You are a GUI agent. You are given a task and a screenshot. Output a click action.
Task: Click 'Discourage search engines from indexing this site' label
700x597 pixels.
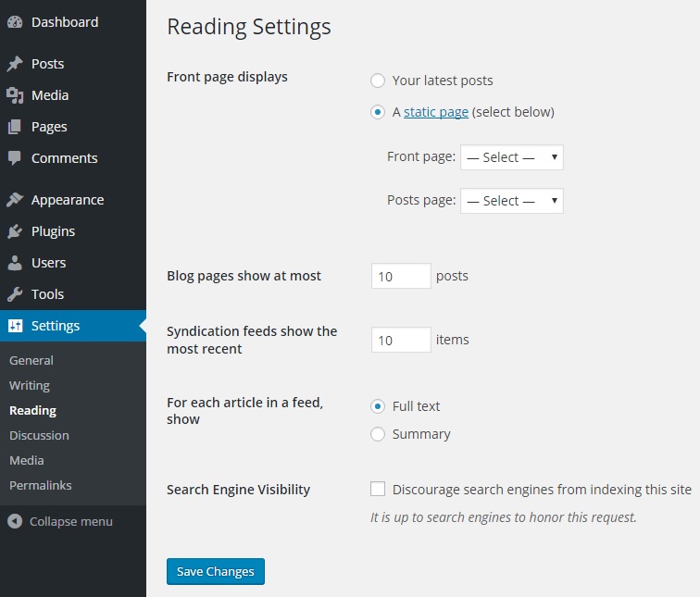coord(542,490)
